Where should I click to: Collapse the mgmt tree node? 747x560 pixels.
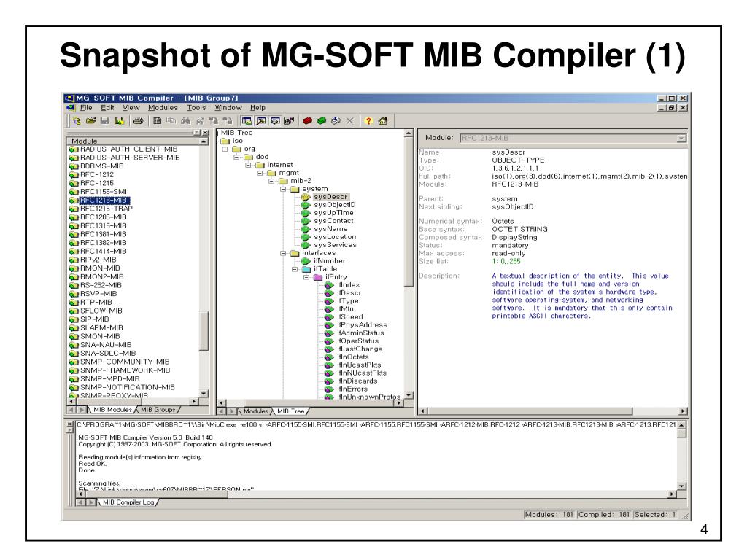click(260, 173)
